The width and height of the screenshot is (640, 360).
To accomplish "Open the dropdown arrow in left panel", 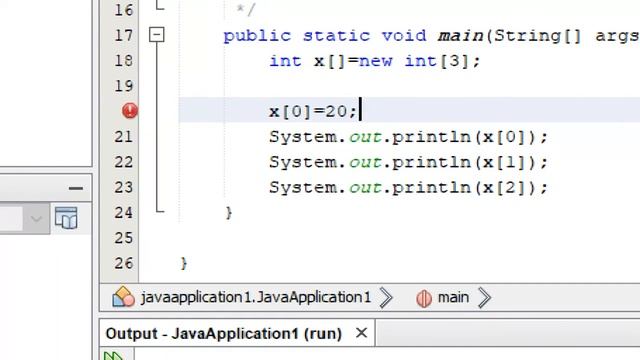I will pos(36,219).
